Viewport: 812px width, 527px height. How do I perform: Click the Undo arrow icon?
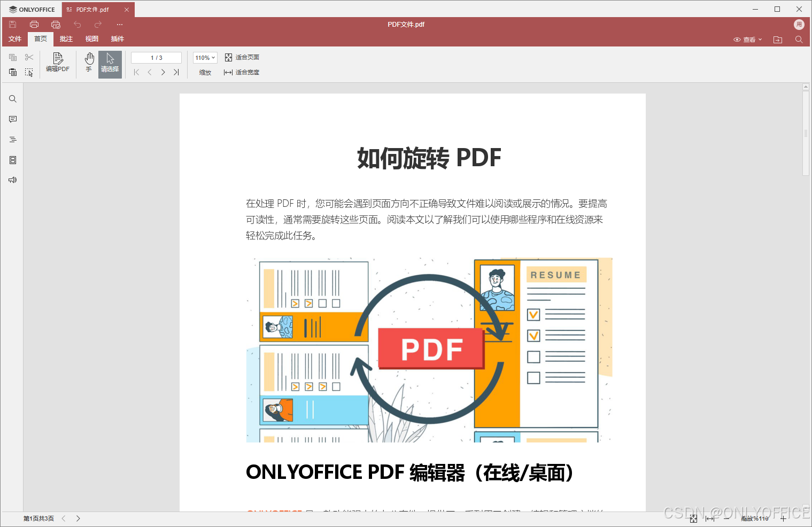pyautogui.click(x=78, y=25)
